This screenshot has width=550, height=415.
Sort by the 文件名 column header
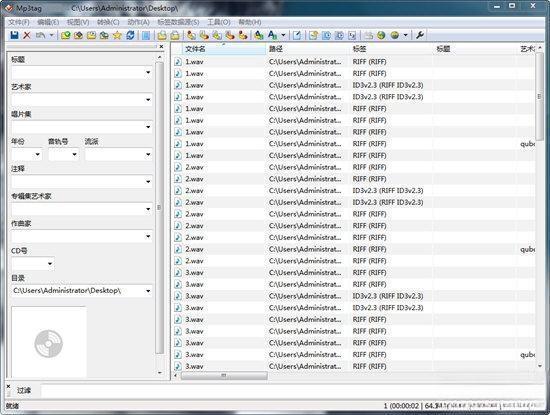click(224, 49)
